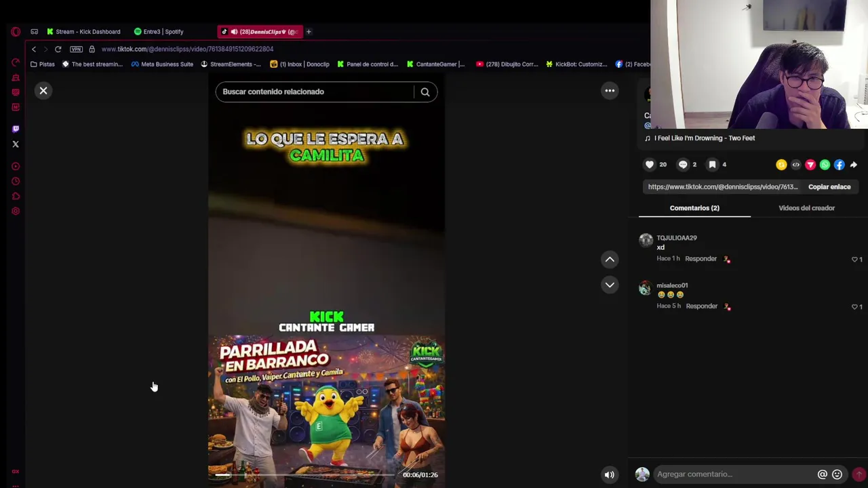Screen dimensions: 868x488
Task: Post comment with red send arrow
Action: [859, 474]
